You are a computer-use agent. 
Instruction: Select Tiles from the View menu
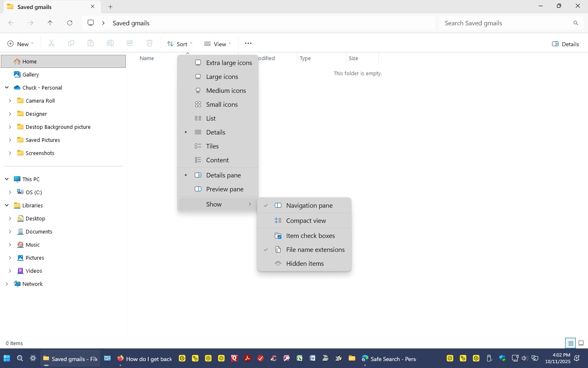point(212,146)
